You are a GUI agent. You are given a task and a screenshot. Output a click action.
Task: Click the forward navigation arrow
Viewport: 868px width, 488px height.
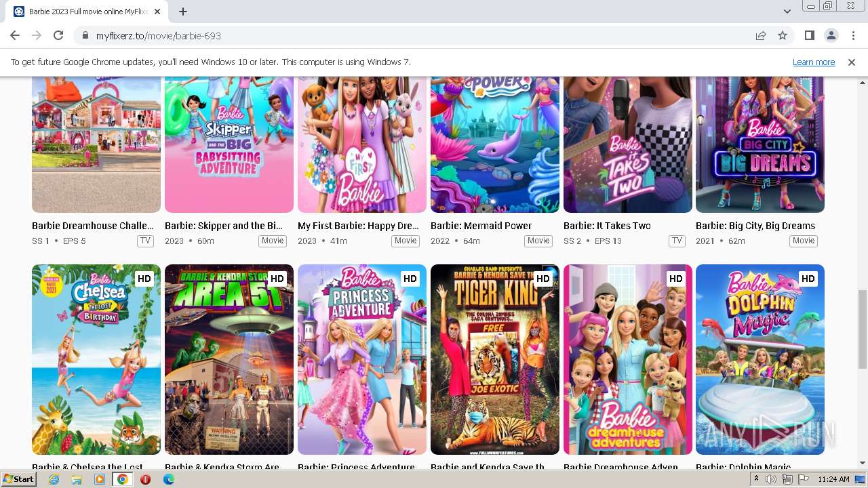37,35
